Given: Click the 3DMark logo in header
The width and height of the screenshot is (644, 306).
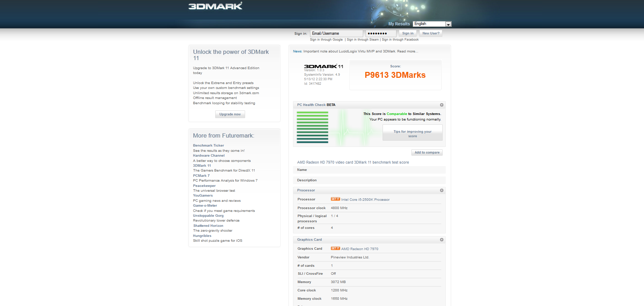Looking at the screenshot, I should [x=215, y=6].
